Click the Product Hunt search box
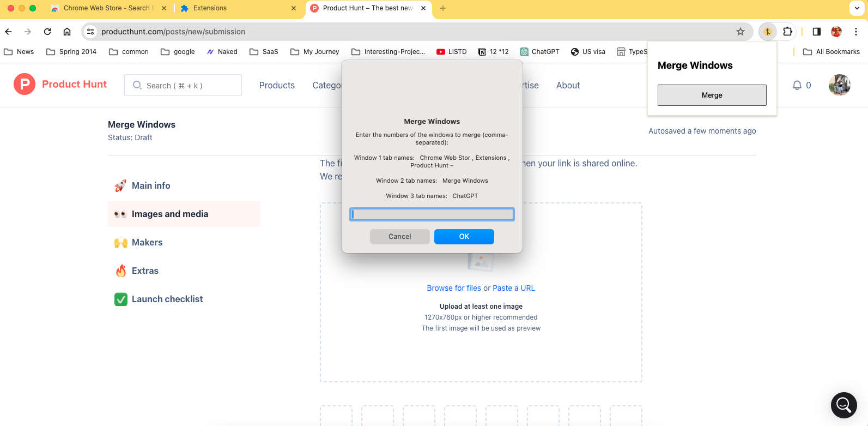Image resolution: width=868 pixels, height=426 pixels. [183, 85]
